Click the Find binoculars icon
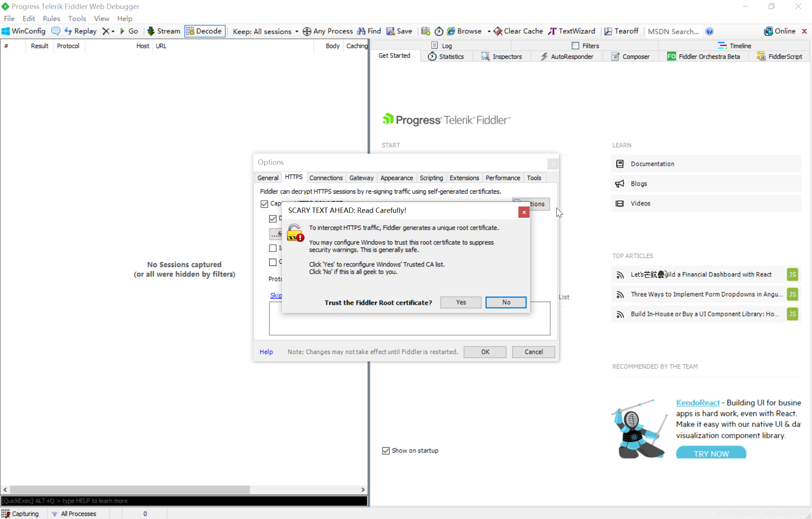 coord(361,31)
